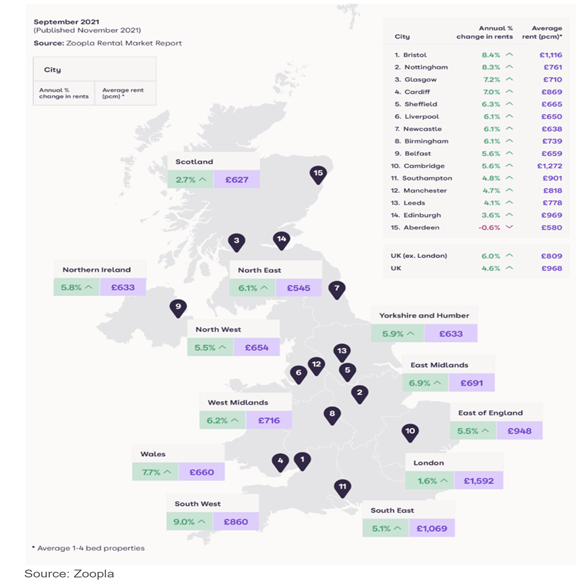Click the London £1,592 purple rent box
576x584 pixels.
(x=478, y=481)
